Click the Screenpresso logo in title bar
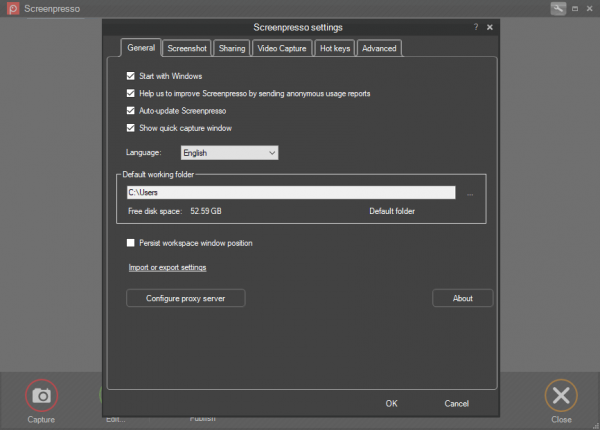This screenshot has height=430, width=600. (9, 8)
